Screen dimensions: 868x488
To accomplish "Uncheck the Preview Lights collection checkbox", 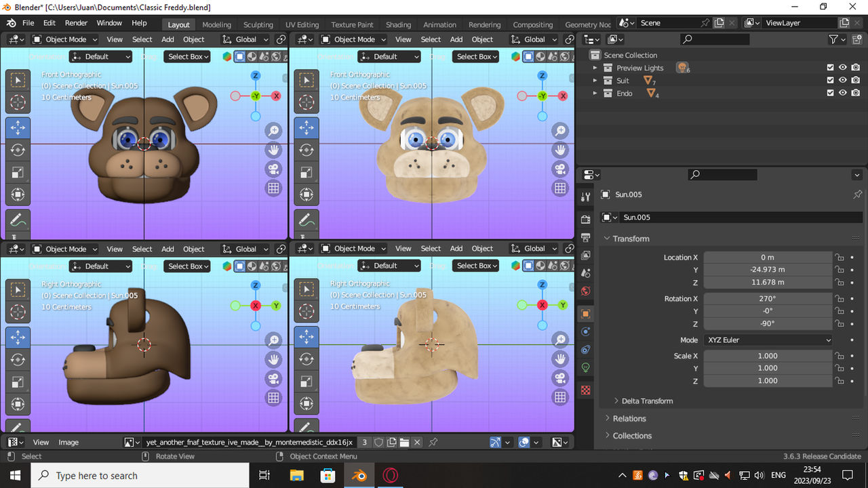I will [830, 68].
